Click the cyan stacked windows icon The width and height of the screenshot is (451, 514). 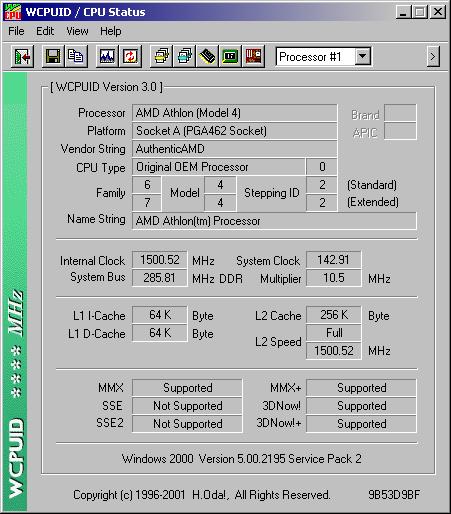tap(184, 56)
